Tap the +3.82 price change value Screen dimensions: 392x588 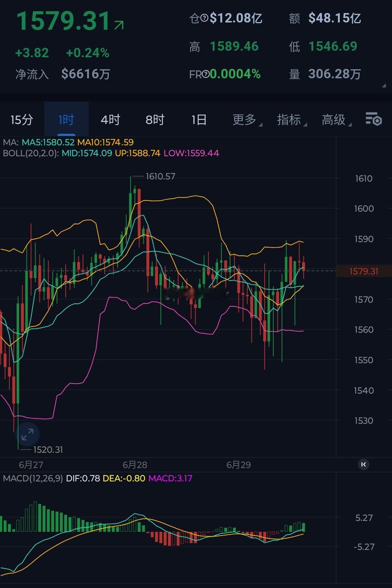point(32,53)
